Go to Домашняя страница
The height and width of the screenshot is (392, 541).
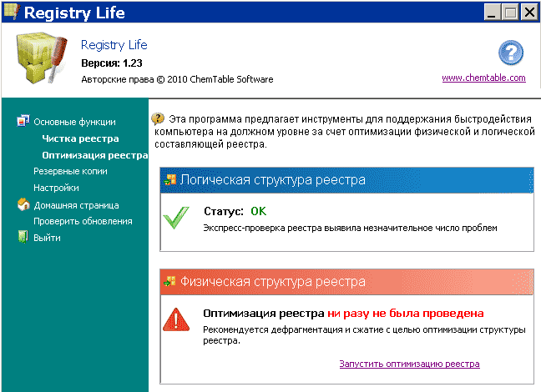pyautogui.click(x=76, y=205)
